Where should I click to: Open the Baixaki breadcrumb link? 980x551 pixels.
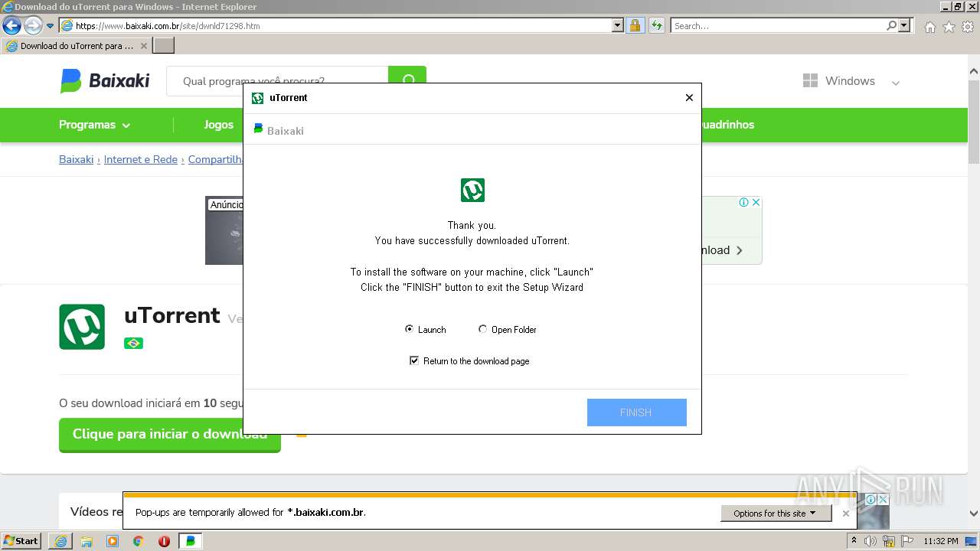coord(76,159)
